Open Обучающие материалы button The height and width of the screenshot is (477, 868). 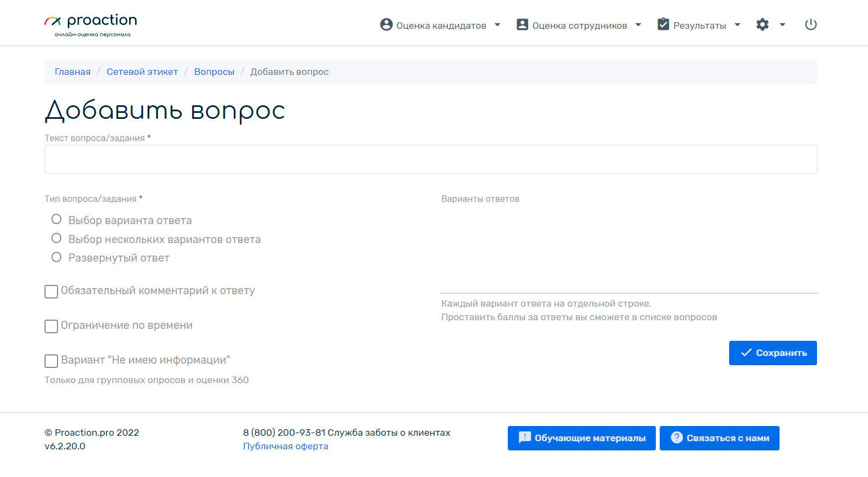click(x=582, y=438)
